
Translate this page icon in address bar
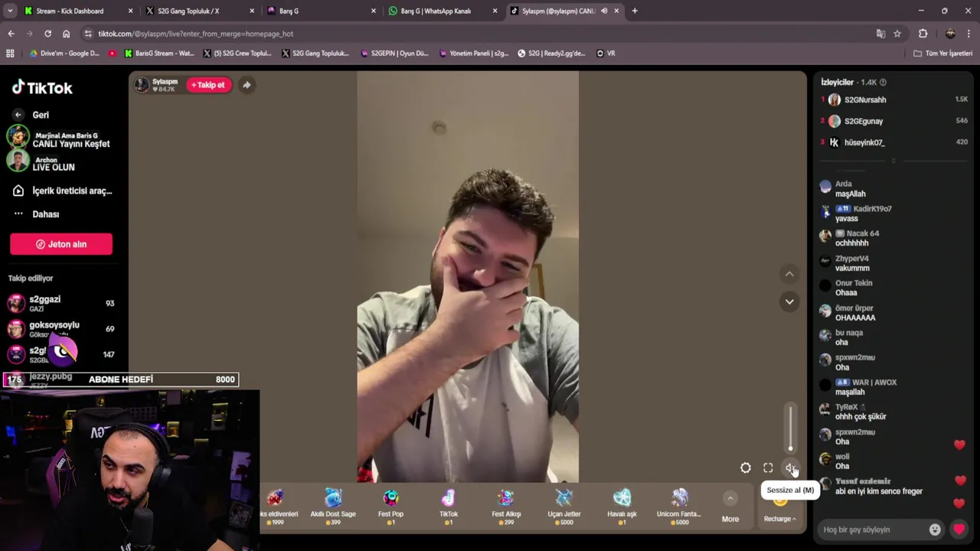[x=880, y=34]
